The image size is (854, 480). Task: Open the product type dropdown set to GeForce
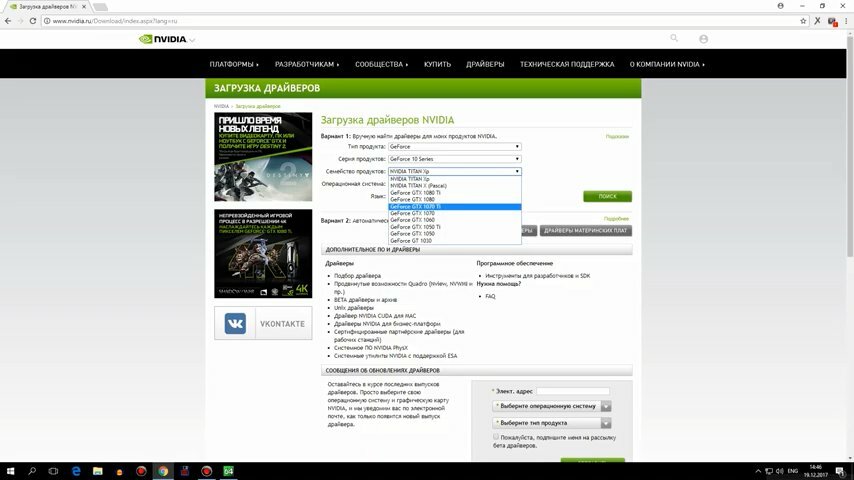(x=455, y=147)
